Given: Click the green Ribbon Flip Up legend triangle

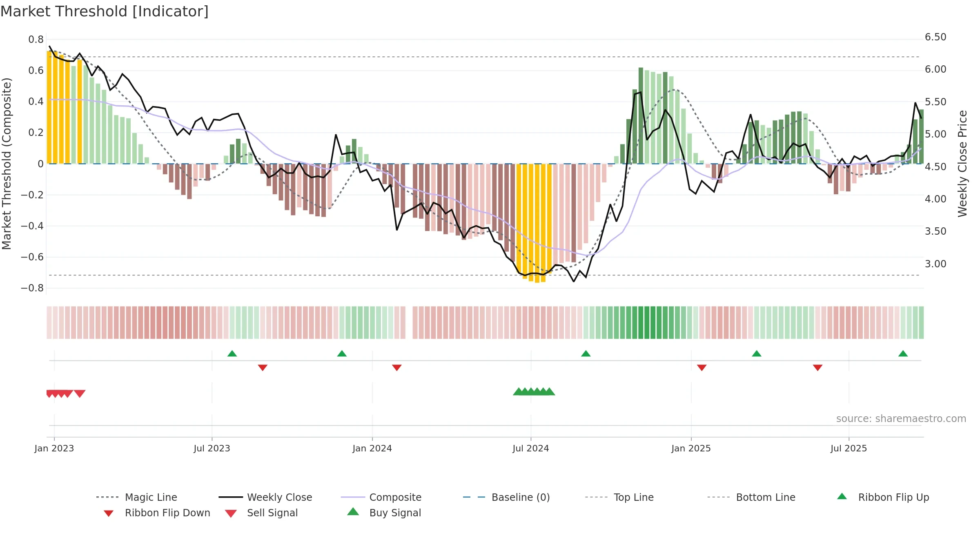Looking at the screenshot, I should pos(842,496).
